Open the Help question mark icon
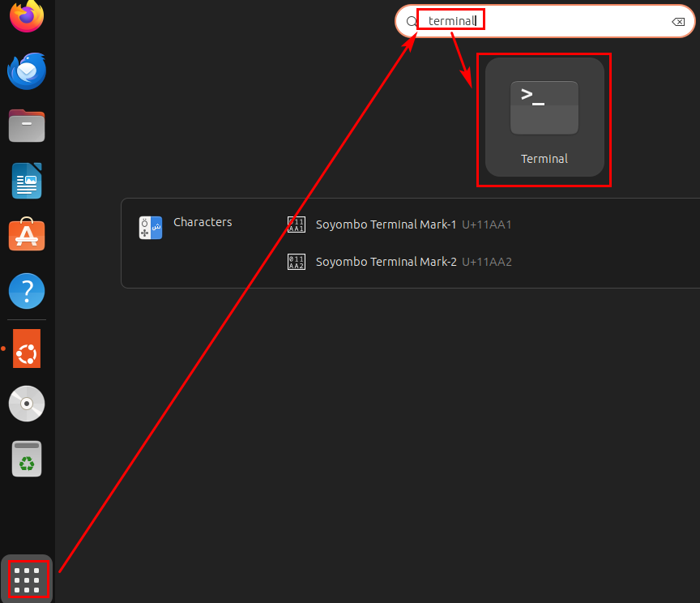700x603 pixels. click(27, 291)
